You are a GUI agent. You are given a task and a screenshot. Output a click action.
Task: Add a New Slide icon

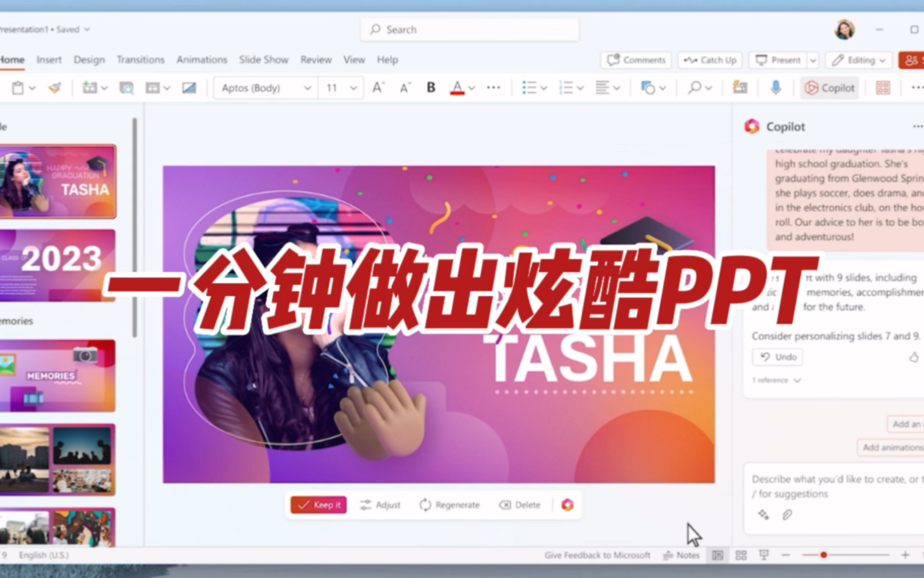[89, 88]
